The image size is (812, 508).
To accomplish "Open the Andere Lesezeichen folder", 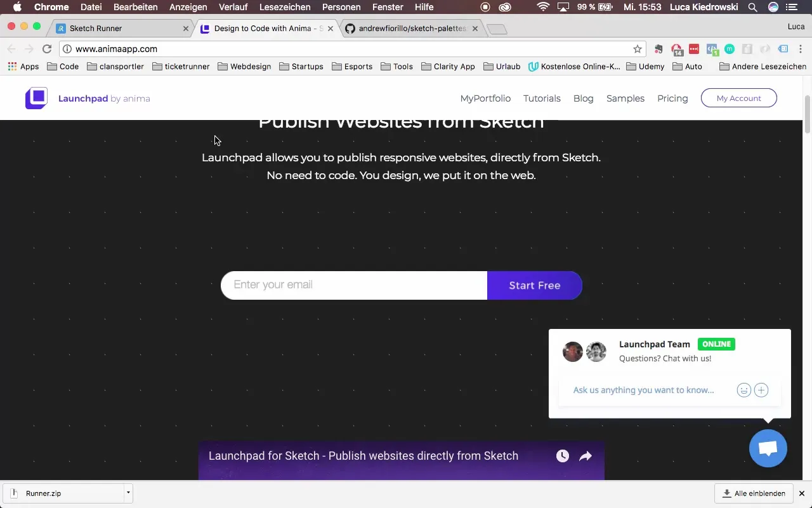I will pos(763,66).
